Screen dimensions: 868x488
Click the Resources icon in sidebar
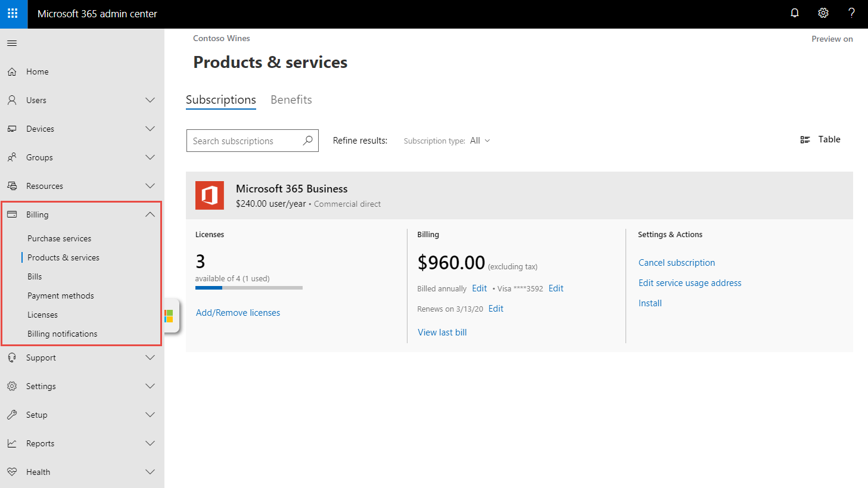pos(12,186)
